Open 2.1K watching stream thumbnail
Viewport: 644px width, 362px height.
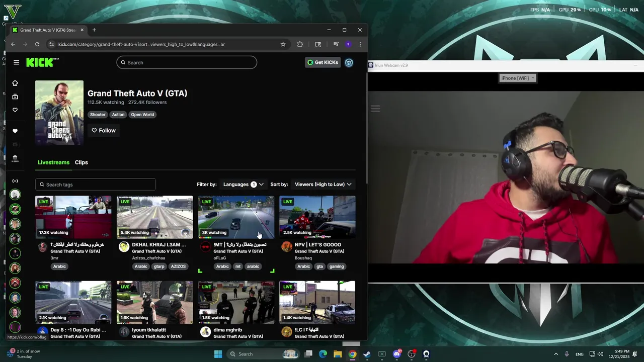pyautogui.click(x=73, y=302)
